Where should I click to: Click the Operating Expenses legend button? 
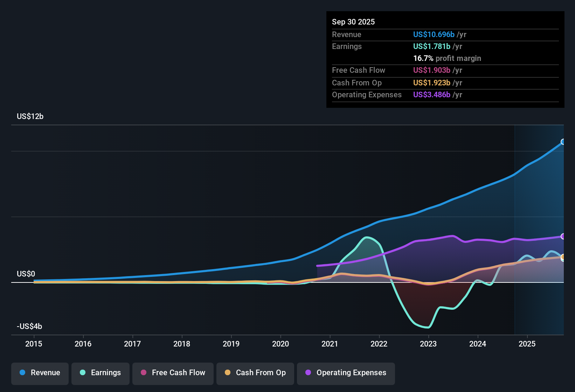tap(346, 373)
